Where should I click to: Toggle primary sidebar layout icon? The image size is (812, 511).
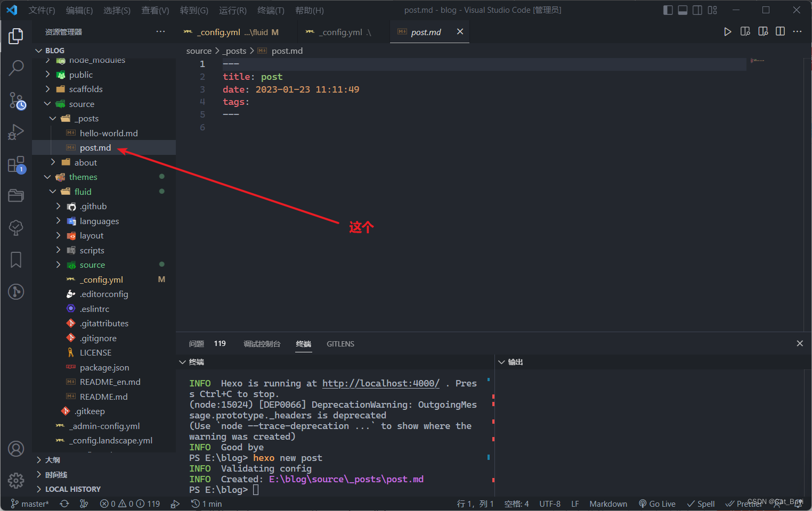[x=668, y=10]
